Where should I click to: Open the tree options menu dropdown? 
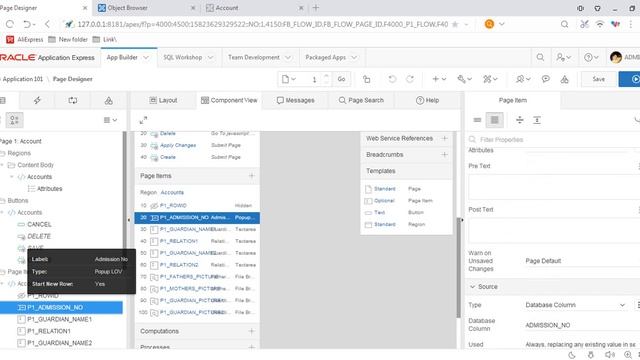tap(110, 120)
